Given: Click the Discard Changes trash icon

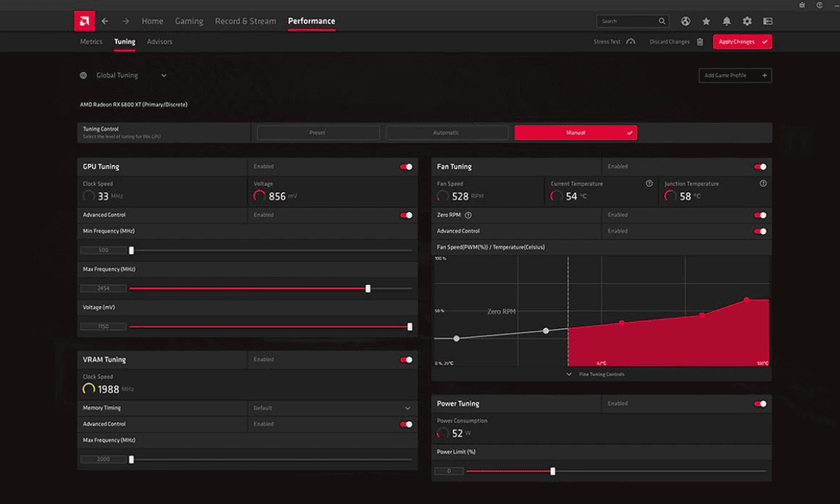Looking at the screenshot, I should (x=699, y=41).
